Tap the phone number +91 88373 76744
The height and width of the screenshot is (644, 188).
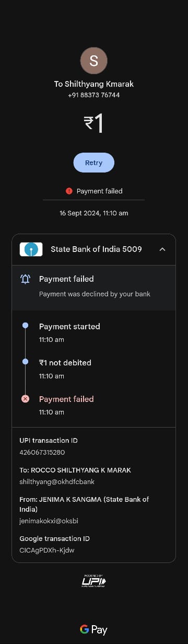pyautogui.click(x=94, y=95)
